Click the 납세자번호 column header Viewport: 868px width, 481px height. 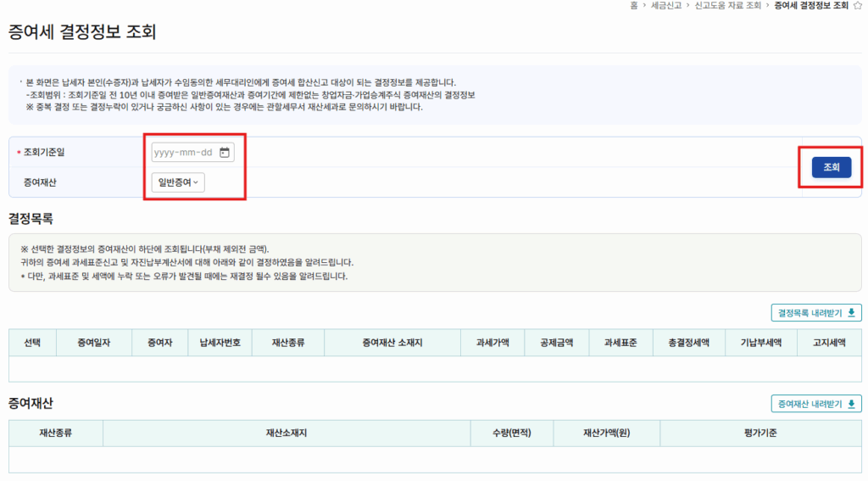click(220, 343)
